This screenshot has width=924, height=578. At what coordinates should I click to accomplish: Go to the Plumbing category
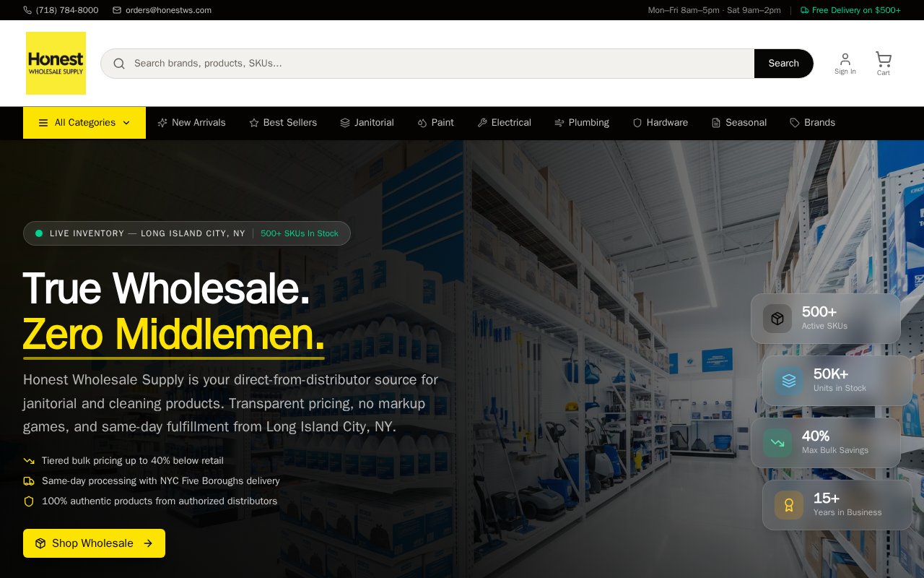click(582, 123)
